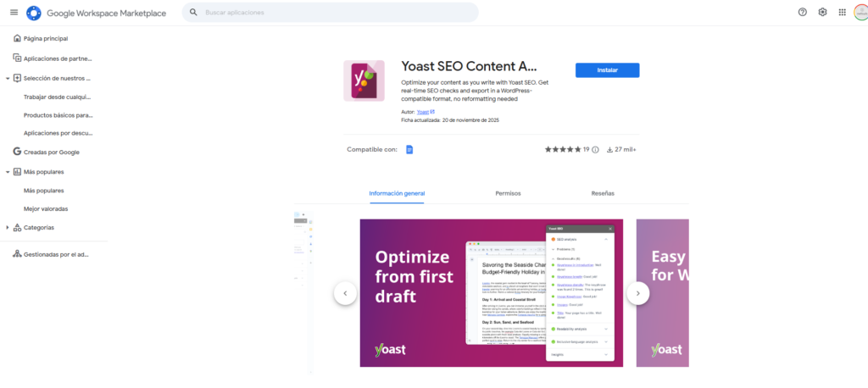Viewport: 868px width, 388px height.
Task: Switch to Información general tab
Action: (397, 194)
